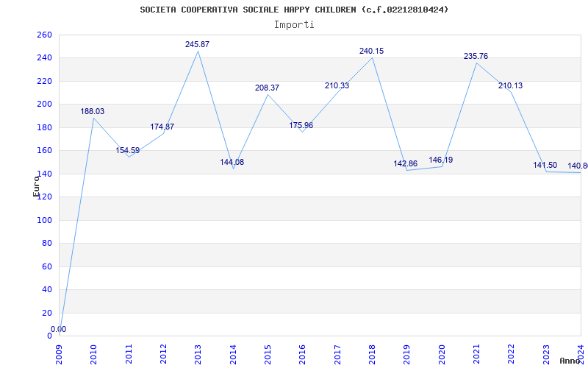Select the 144.08 label at 2014
588x368 pixels.
coord(232,162)
